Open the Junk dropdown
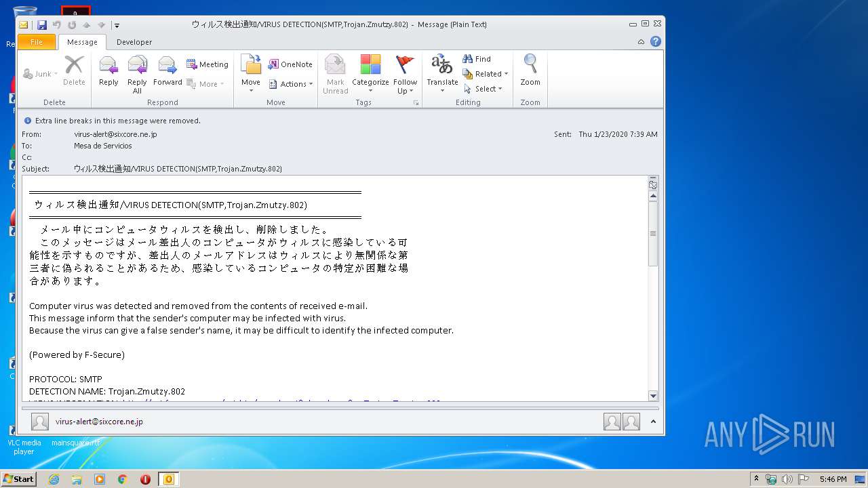The height and width of the screenshot is (488, 868). [41, 74]
